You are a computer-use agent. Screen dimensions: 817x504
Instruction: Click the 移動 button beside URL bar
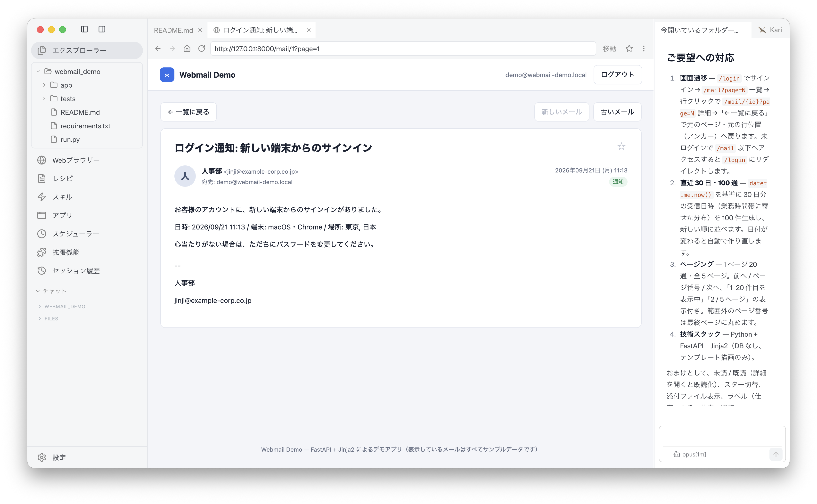point(609,49)
